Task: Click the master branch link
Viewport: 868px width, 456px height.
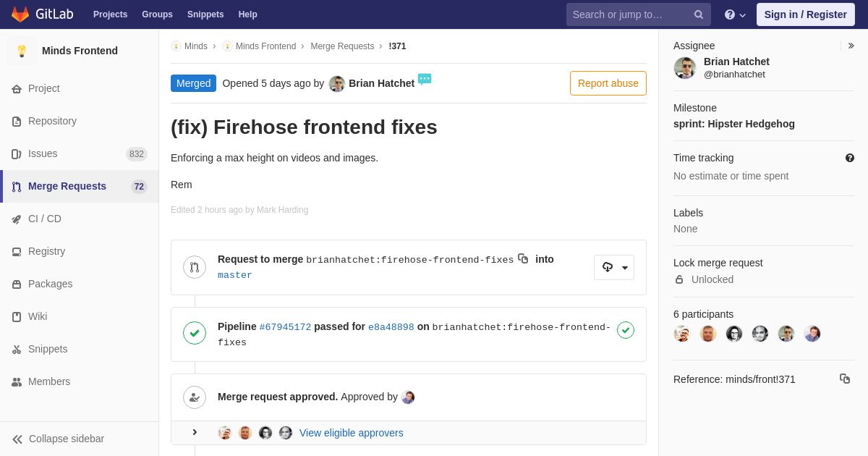Action: 235,275
